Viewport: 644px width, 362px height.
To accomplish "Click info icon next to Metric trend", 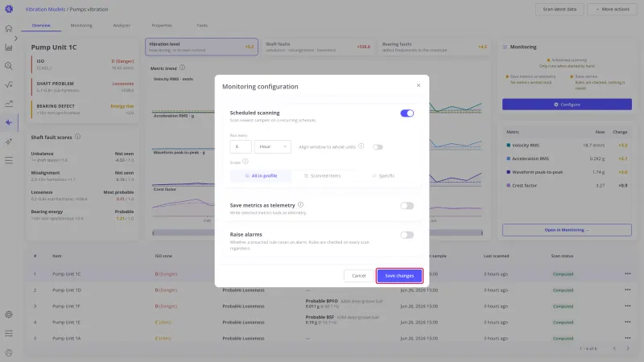I will [x=183, y=68].
